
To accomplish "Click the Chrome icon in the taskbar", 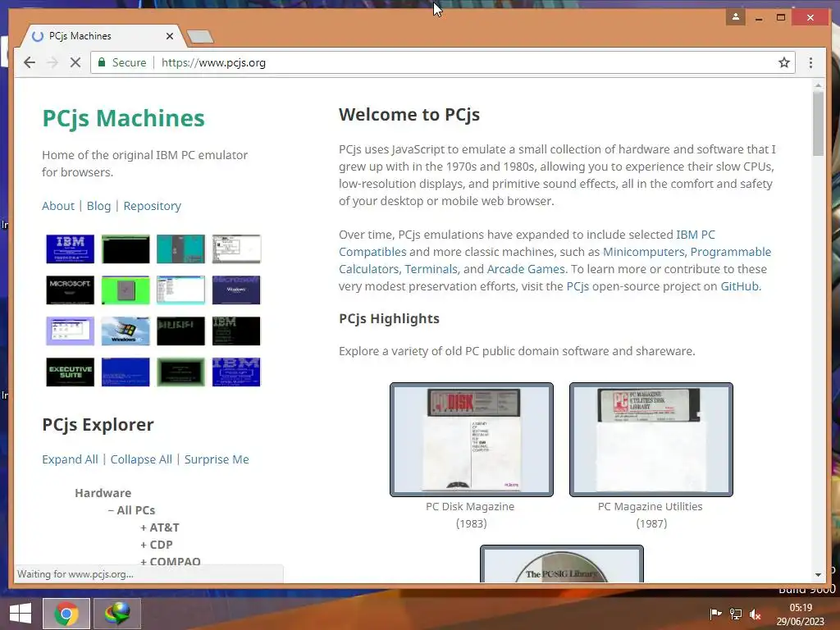I will (x=66, y=614).
